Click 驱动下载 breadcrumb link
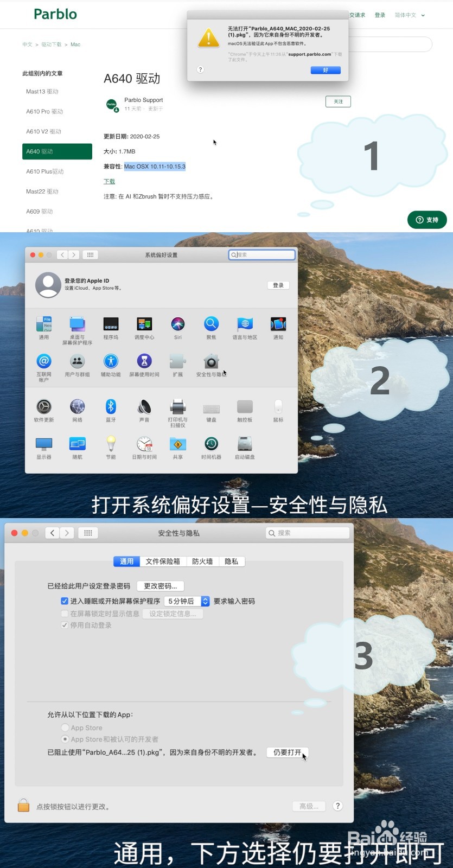This screenshot has height=868, width=453. (x=52, y=44)
